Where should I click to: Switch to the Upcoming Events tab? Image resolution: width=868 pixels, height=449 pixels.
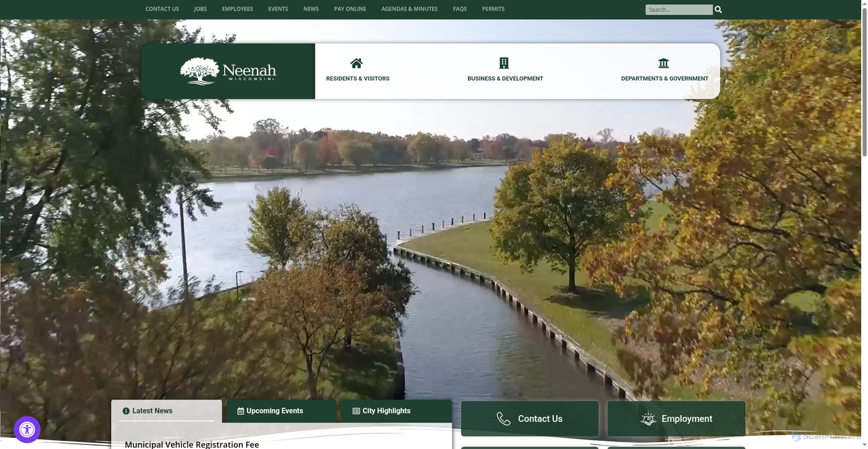[275, 411]
